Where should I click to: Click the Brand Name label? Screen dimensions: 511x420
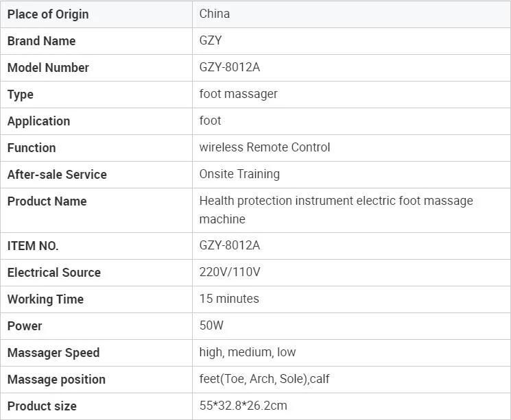click(41, 41)
